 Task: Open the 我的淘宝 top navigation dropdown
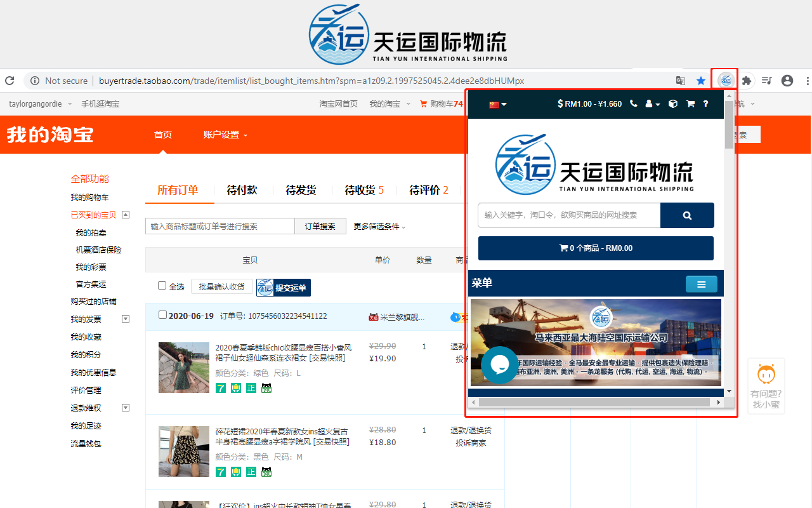coord(390,104)
